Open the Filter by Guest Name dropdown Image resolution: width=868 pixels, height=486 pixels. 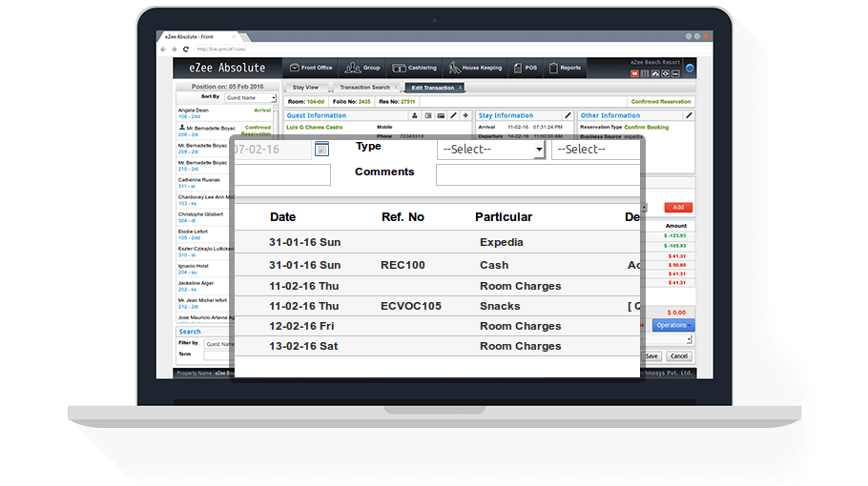[x=219, y=344]
